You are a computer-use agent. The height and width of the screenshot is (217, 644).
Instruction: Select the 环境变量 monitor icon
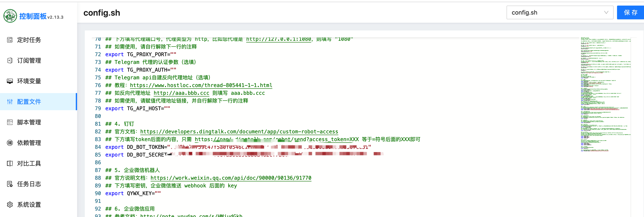click(9, 81)
